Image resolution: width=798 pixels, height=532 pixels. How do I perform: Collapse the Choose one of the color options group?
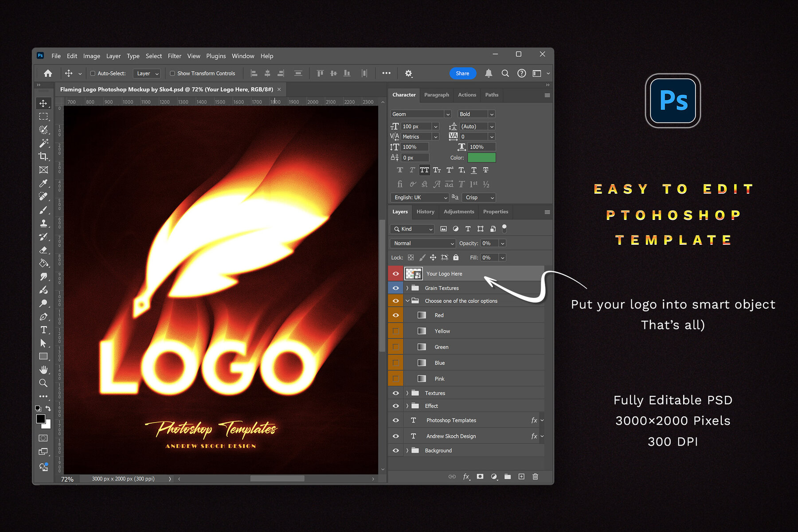407,301
